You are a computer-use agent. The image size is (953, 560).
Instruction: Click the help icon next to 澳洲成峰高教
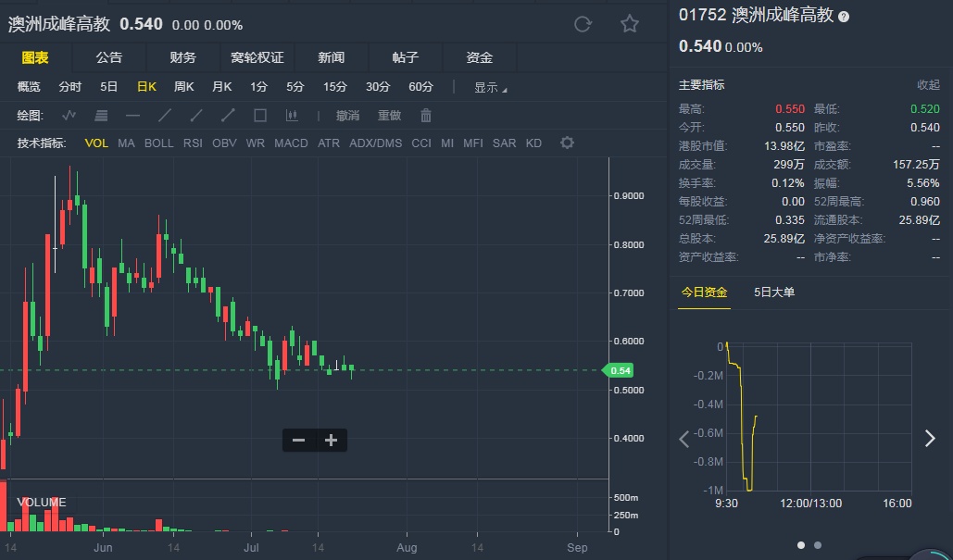click(x=843, y=17)
